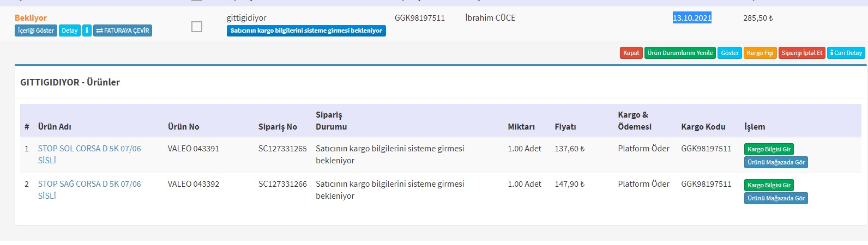The width and height of the screenshot is (868, 245).
Task: Click Ürün Durumlarını Yenile button
Action: (x=680, y=53)
